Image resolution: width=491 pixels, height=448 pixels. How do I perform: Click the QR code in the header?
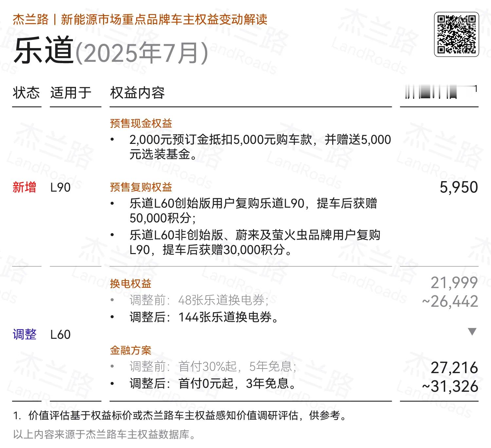click(x=456, y=34)
